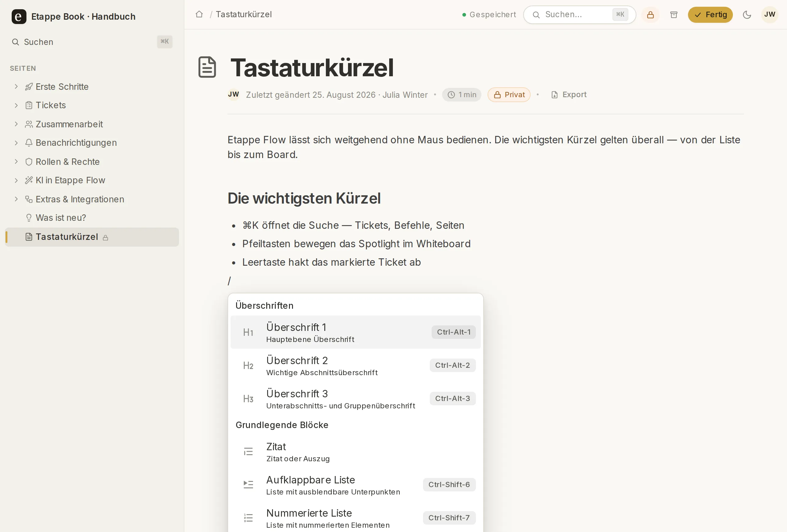Open the Was ist neu? page
The width and height of the screenshot is (787, 532).
point(92,218)
